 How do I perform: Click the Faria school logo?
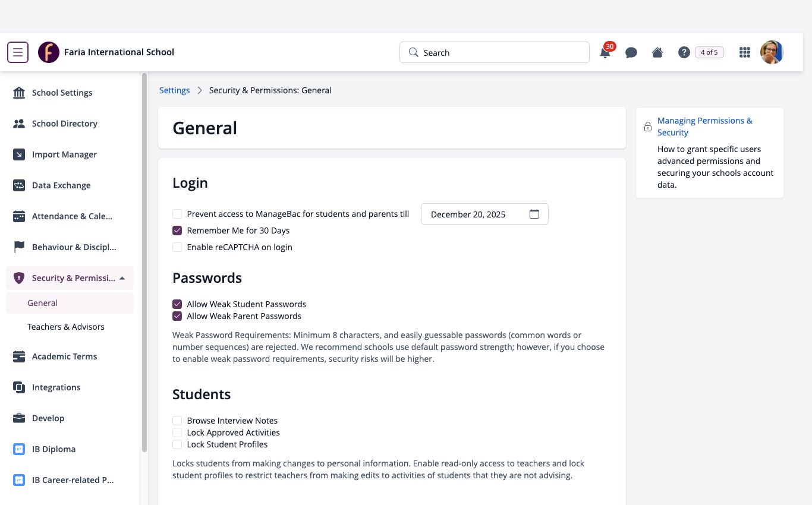49,52
